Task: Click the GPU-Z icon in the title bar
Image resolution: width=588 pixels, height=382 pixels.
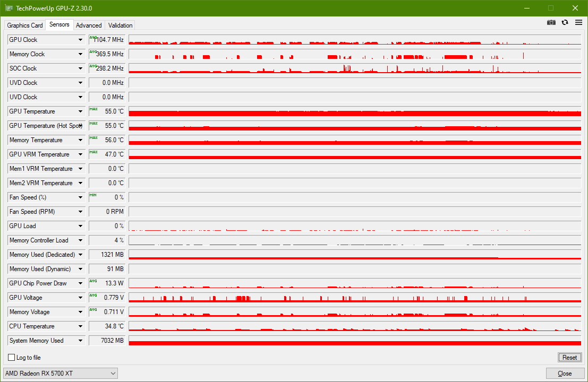Action: [8, 8]
